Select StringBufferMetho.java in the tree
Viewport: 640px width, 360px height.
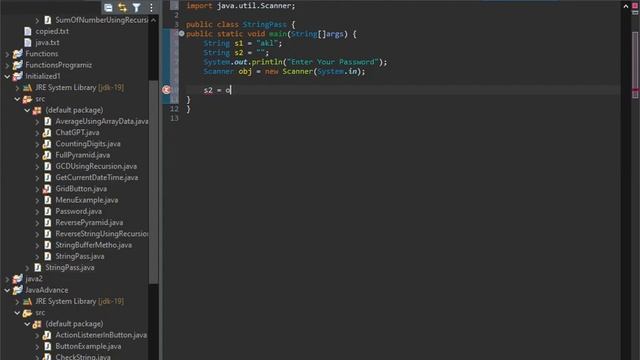93,245
